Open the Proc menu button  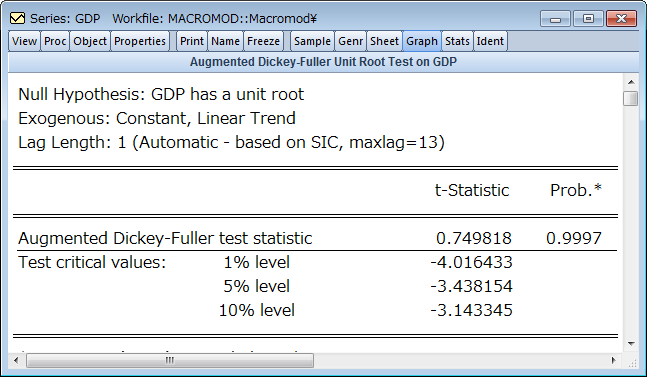point(55,41)
